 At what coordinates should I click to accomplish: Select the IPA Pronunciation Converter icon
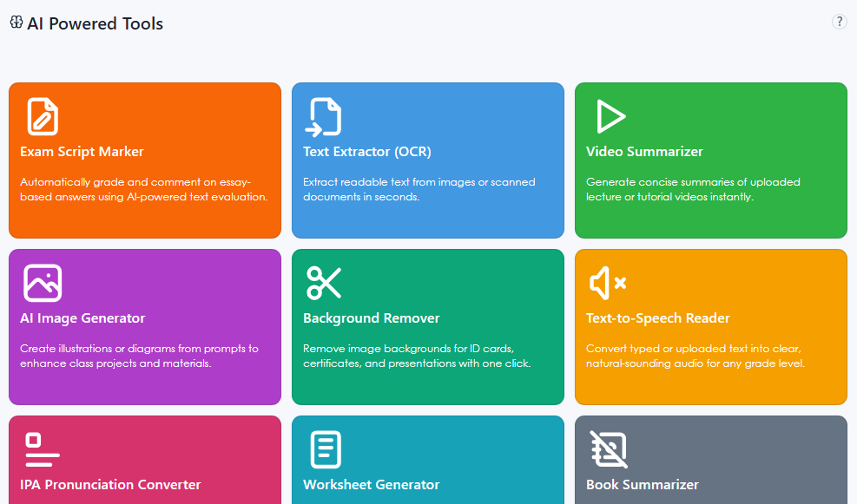(x=41, y=449)
